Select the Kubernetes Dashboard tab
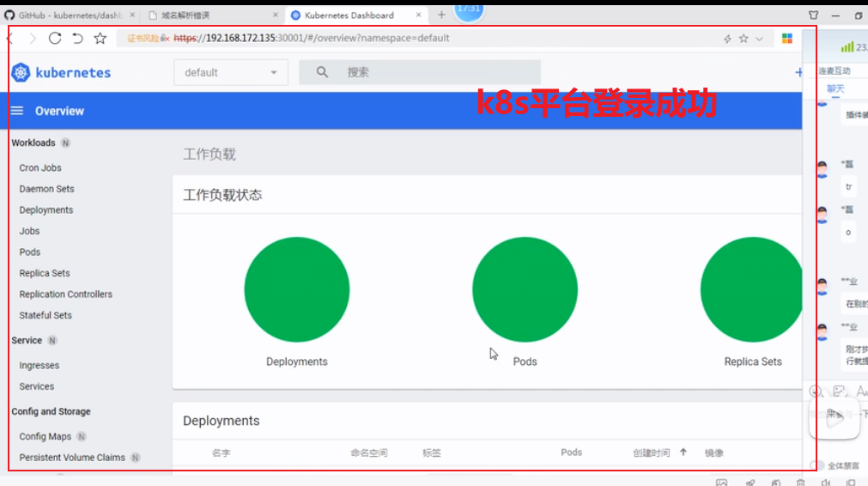This screenshot has height=486, width=868. [355, 15]
